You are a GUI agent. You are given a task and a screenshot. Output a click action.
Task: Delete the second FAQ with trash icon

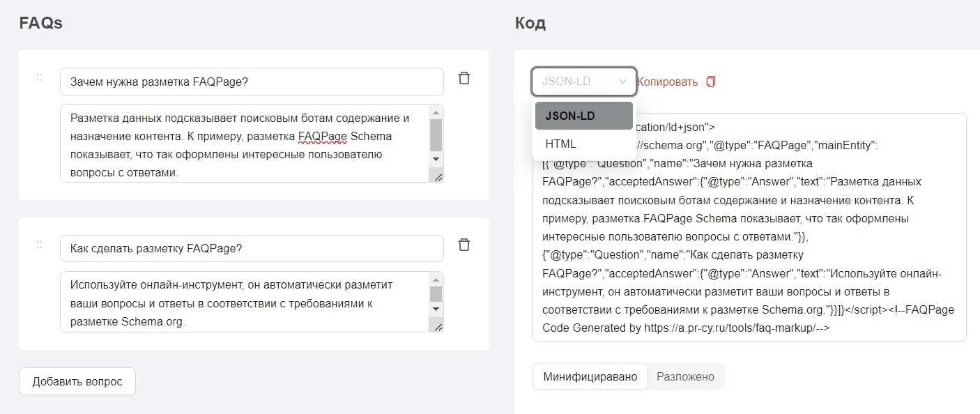click(464, 245)
